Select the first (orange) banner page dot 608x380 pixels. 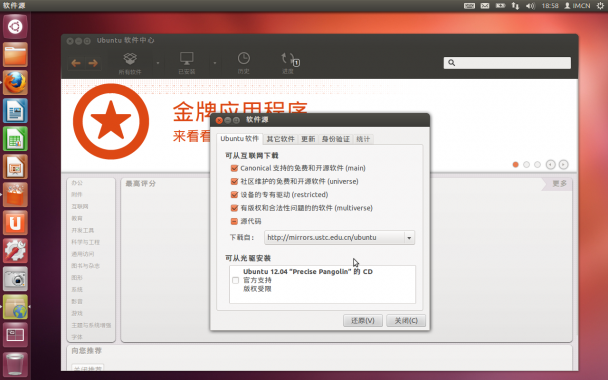coord(515,165)
